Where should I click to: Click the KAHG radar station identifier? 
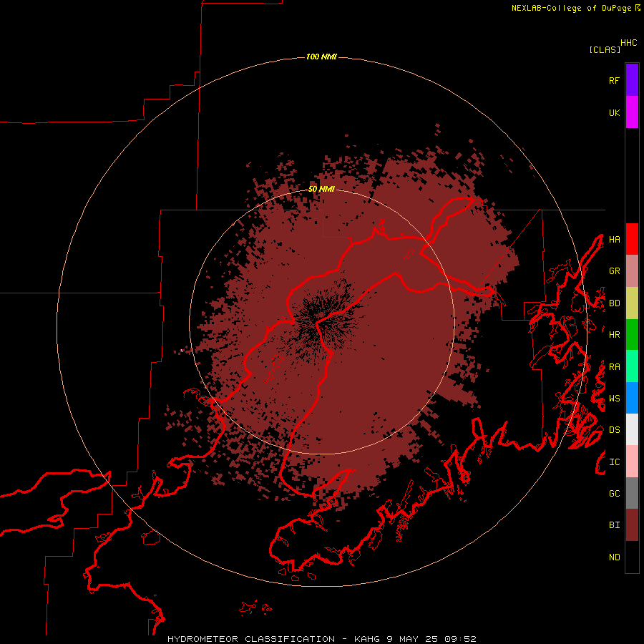click(x=368, y=639)
